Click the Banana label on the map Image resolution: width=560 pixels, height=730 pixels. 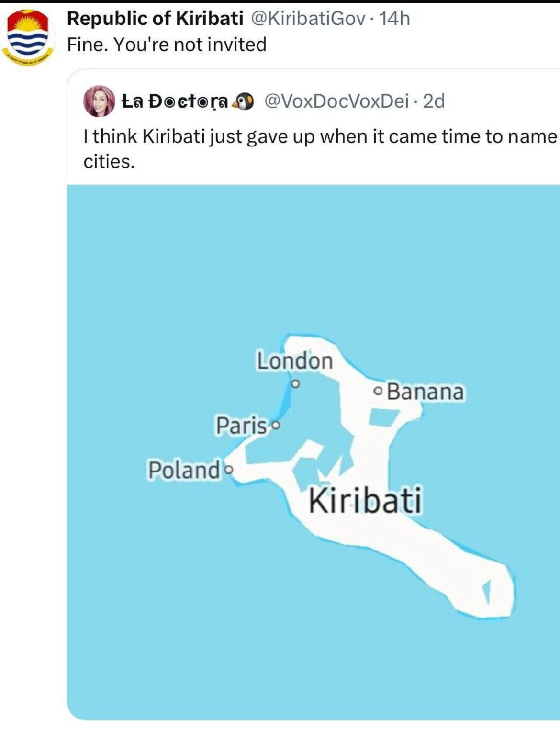[x=425, y=392]
